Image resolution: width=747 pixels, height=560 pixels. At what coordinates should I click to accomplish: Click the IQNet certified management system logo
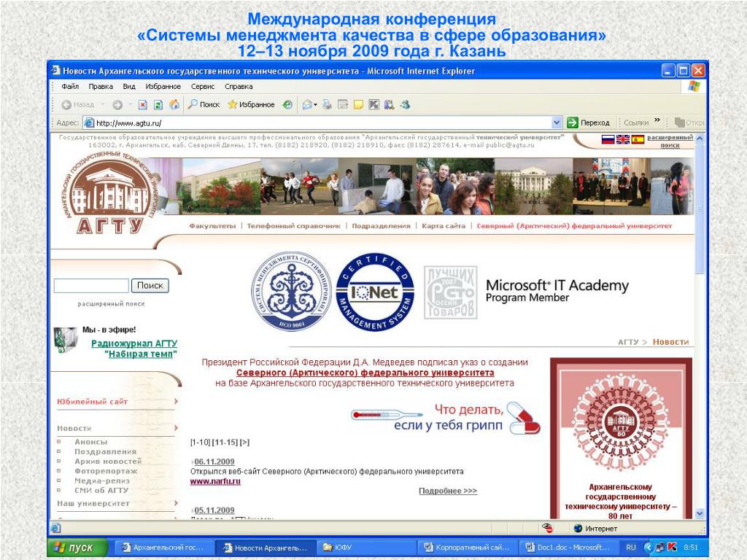click(375, 292)
